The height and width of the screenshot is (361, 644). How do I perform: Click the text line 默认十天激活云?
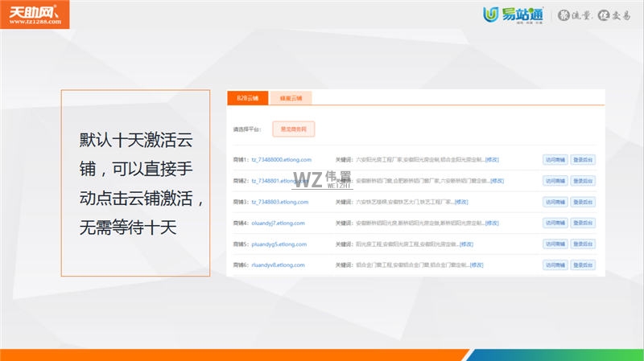point(136,140)
